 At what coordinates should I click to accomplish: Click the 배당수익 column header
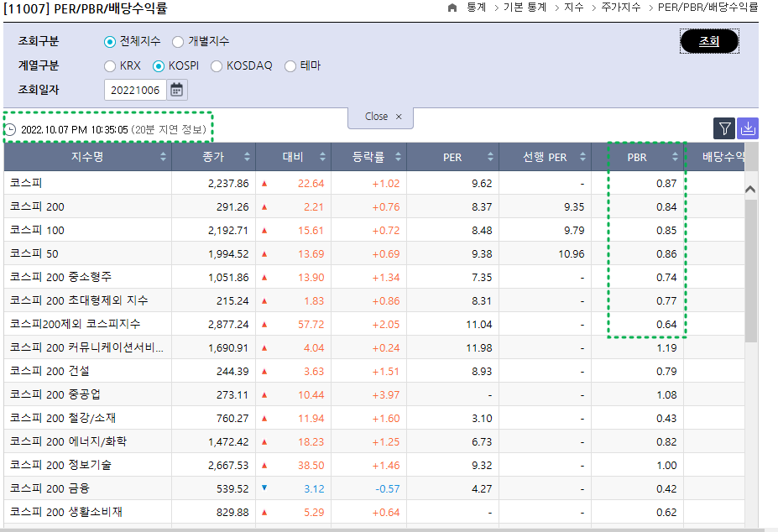tap(714, 157)
